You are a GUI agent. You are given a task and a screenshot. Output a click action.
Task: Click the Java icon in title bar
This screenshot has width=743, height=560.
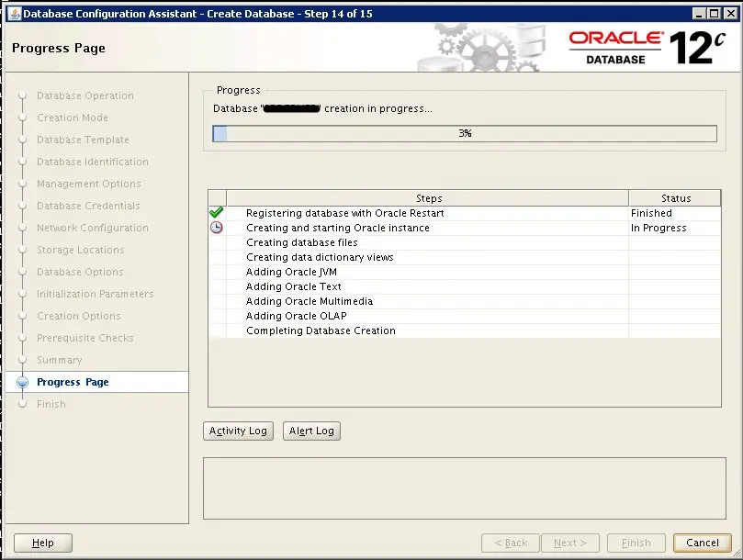pos(16,13)
